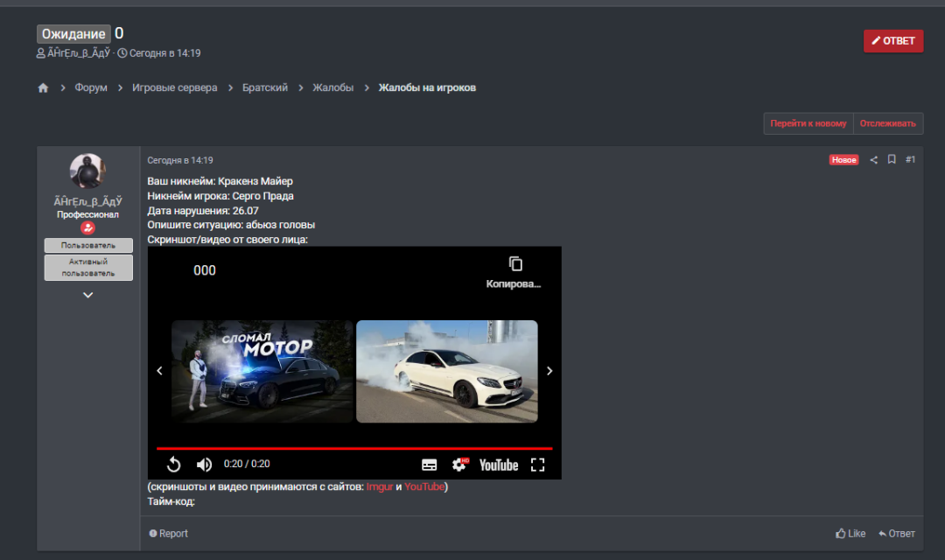945x560 pixels.
Task: Open the Игровые сервера breadcrumb
Action: click(175, 88)
